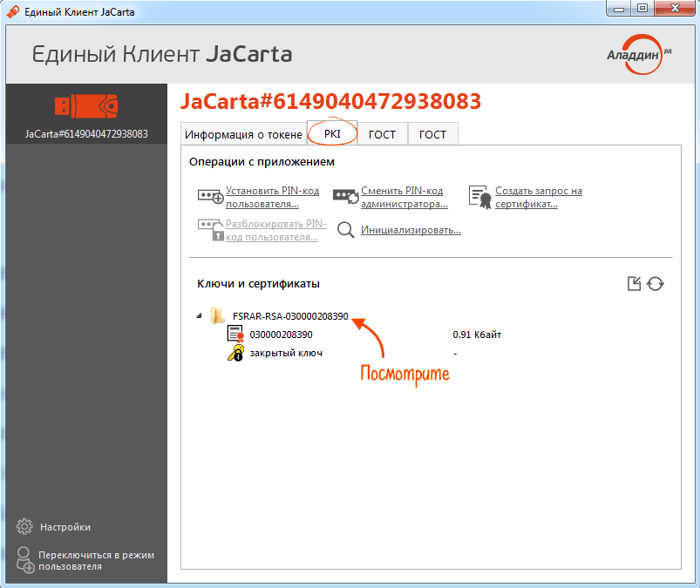This screenshot has height=588, width=700.
Task: Click the Установить PIN-код пользователя link
Action: point(272,197)
